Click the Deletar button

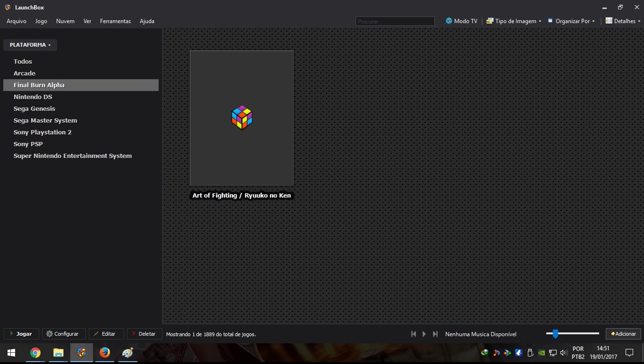click(144, 334)
